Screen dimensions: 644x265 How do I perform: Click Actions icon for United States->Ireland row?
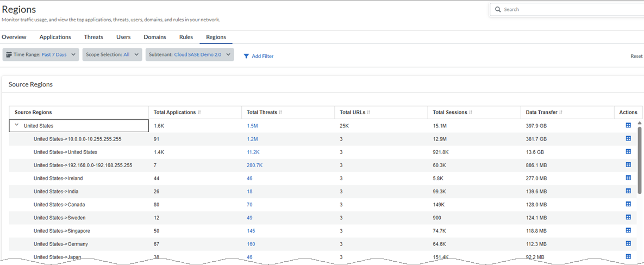click(x=628, y=178)
